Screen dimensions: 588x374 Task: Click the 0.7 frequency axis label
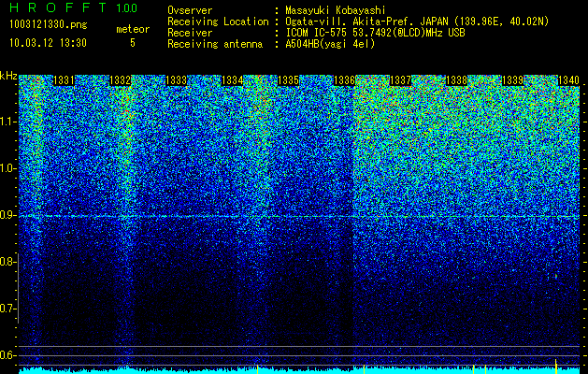8,309
